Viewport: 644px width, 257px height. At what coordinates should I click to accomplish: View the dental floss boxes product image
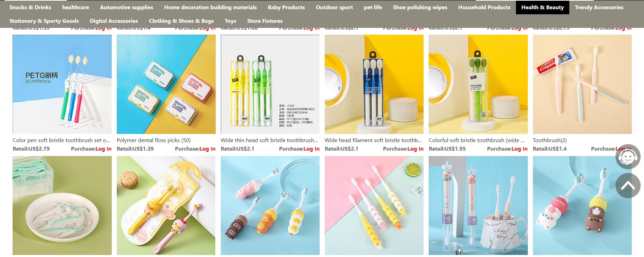click(x=166, y=84)
